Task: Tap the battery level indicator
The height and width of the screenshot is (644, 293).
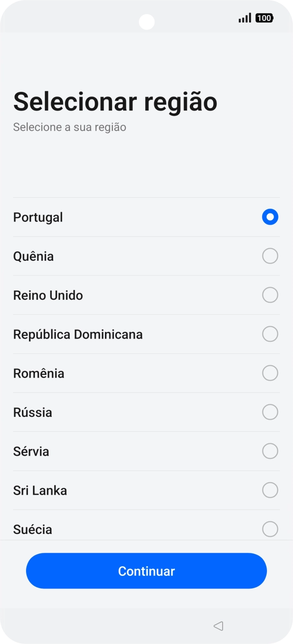Action: [x=264, y=18]
